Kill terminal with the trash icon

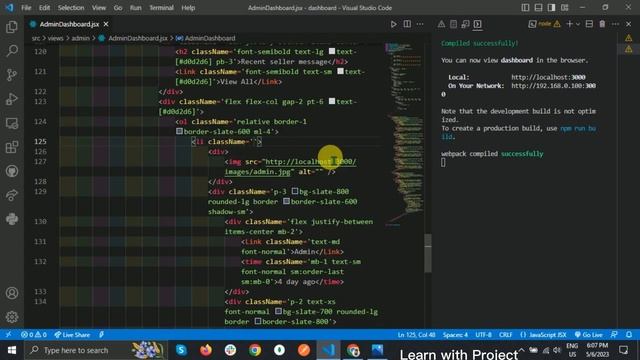(x=602, y=24)
